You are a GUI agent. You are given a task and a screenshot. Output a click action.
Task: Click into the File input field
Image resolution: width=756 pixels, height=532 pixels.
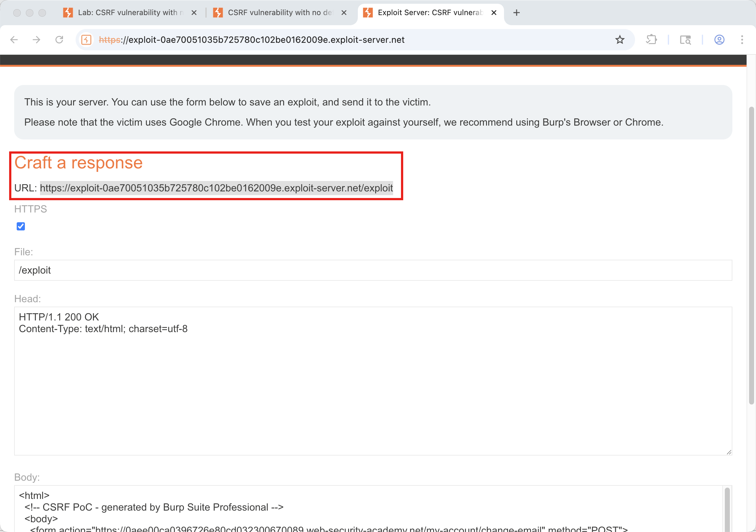(373, 270)
